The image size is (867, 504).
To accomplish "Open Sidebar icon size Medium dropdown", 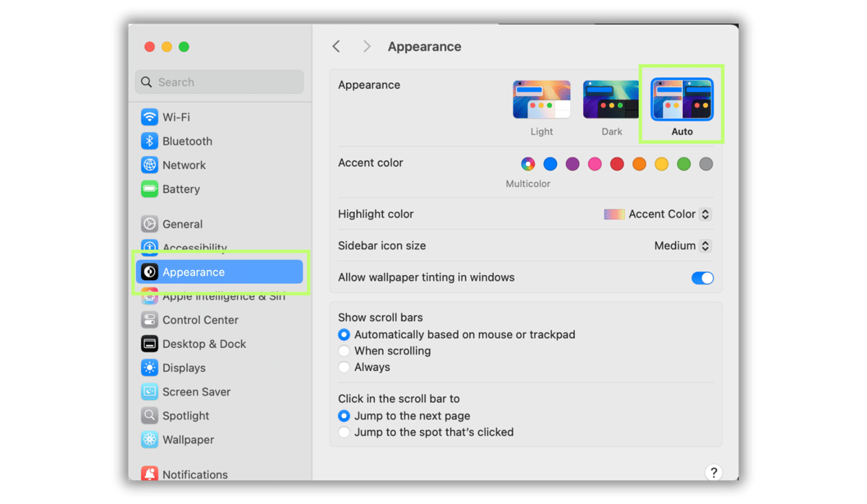I will (683, 246).
